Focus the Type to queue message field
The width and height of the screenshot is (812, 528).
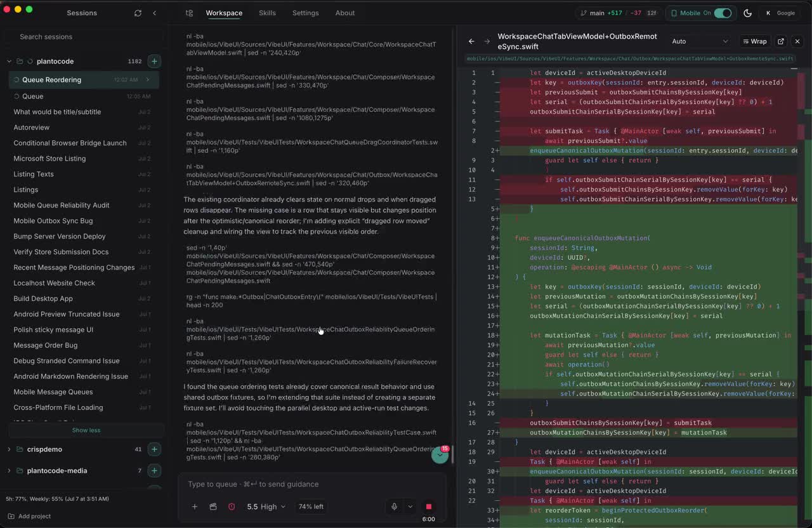tap(311, 484)
